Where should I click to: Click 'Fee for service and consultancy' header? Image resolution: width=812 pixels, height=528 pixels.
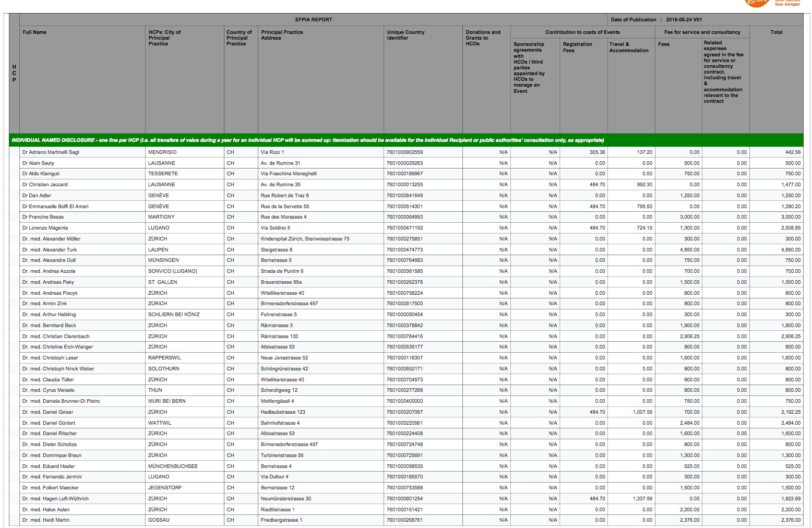tap(702, 32)
